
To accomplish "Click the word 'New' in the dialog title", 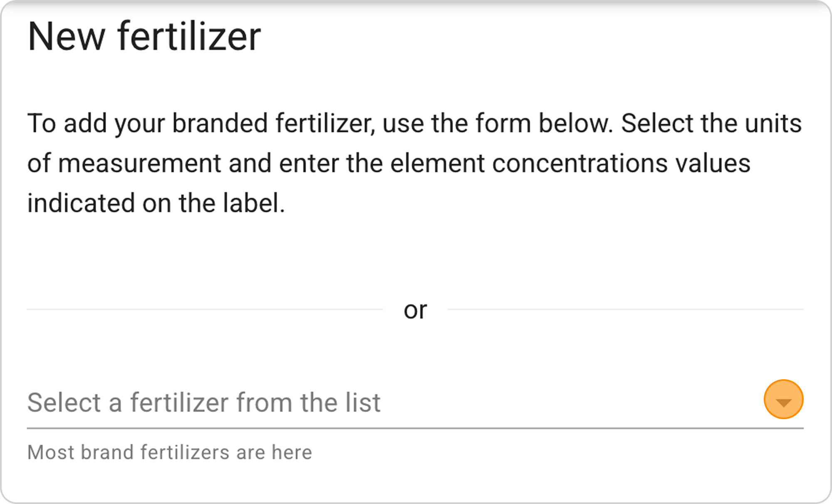I will [x=67, y=37].
